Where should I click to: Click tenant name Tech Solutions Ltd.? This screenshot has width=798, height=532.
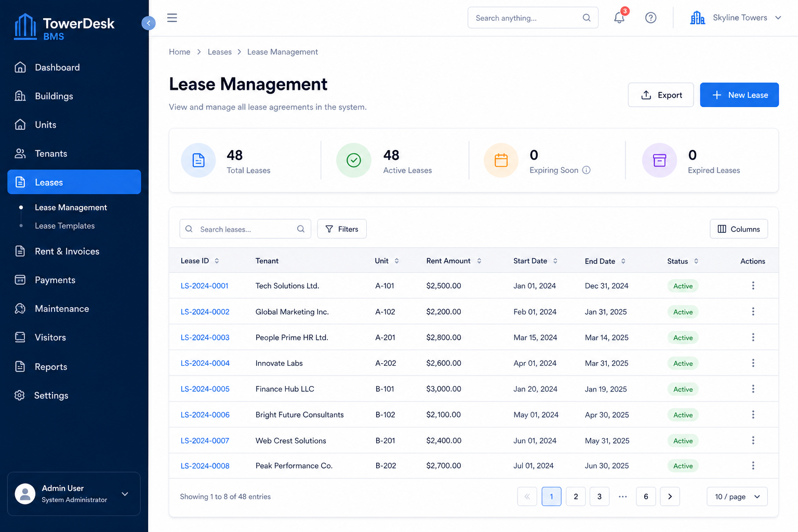point(287,286)
